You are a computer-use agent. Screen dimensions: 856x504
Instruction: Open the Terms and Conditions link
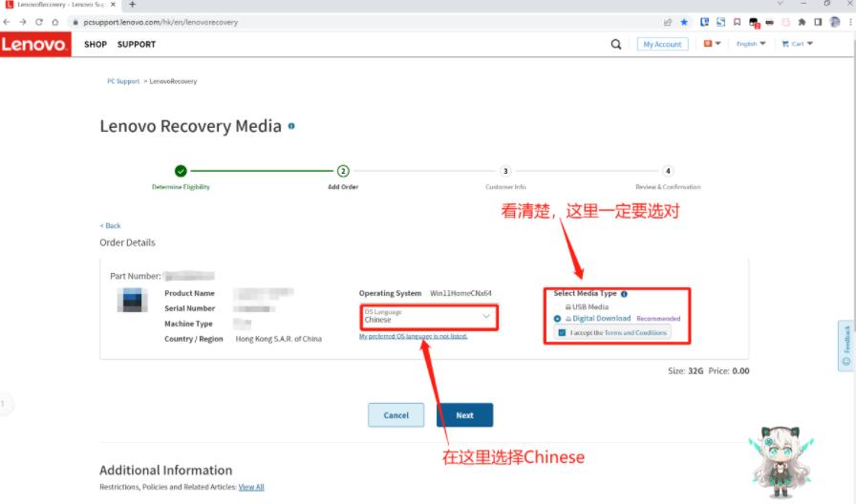[x=635, y=333]
